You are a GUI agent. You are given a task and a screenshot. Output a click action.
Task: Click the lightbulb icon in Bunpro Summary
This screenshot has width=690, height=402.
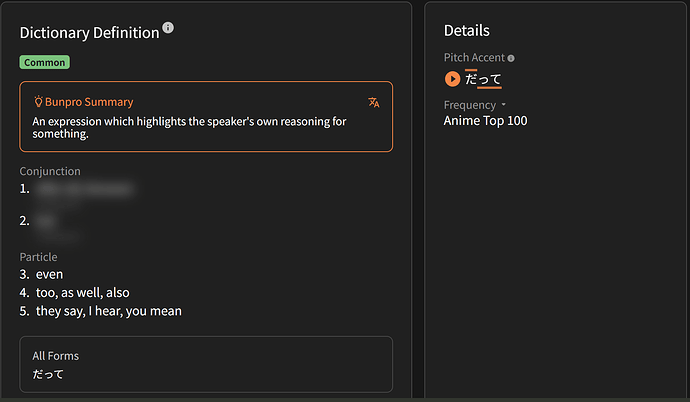pos(38,102)
